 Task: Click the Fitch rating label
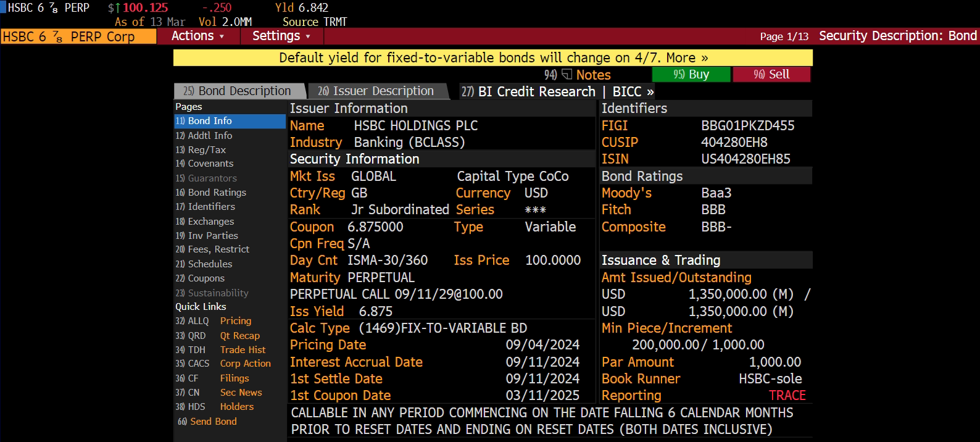[617, 209]
